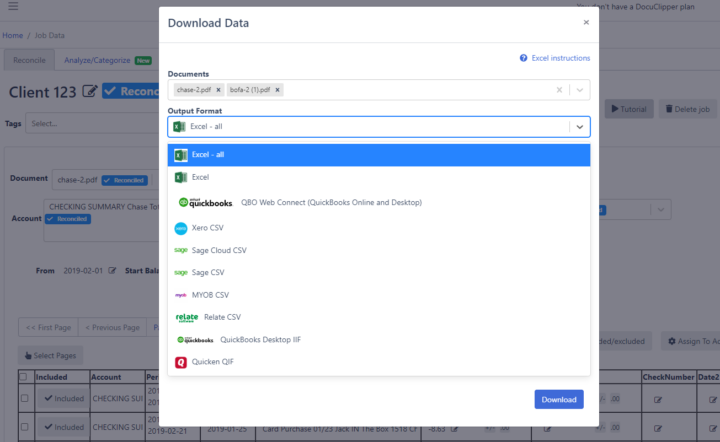Screen dimensions: 720x442
Task: Toggle the header select-all checkbox in table
Action: (24, 377)
